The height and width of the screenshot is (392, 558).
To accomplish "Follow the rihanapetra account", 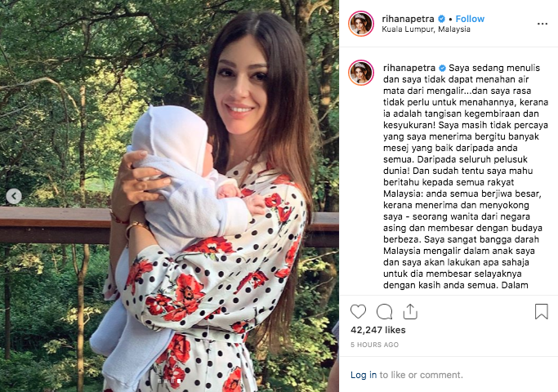I will tap(470, 19).
